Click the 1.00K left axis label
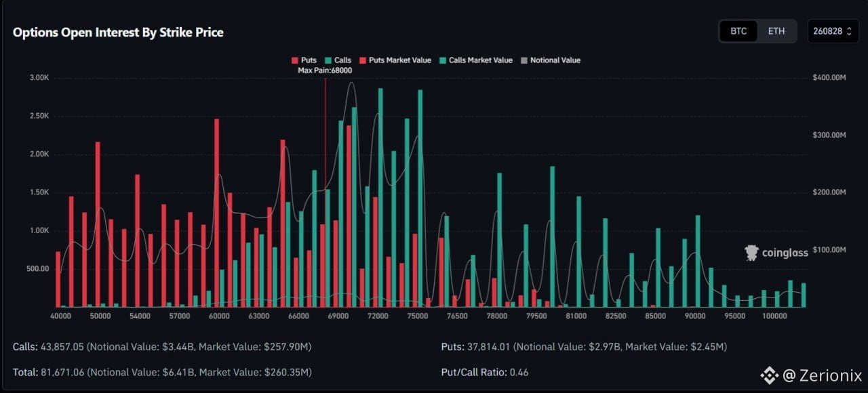Viewport: 868px width, 393px height. pos(39,230)
